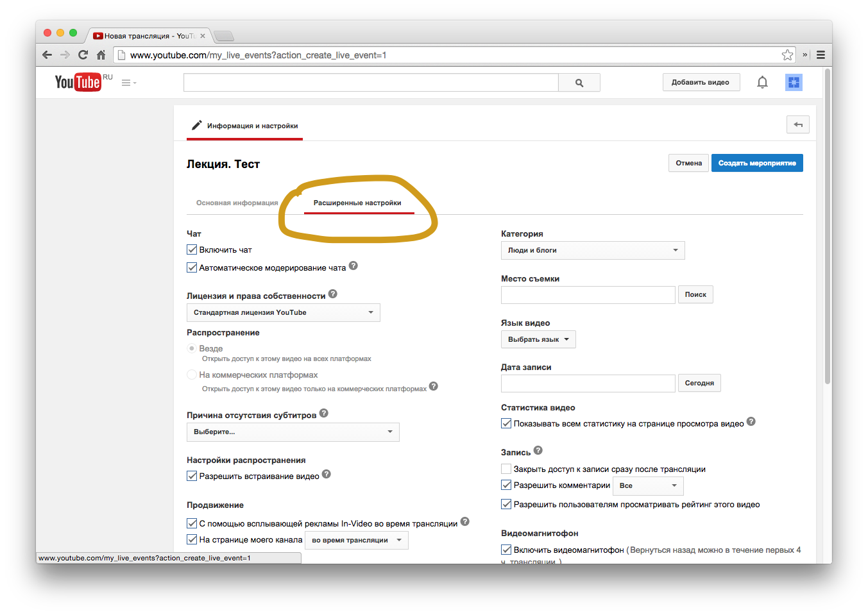Toggle Разрешить встраивание видео checkbox

click(x=192, y=476)
